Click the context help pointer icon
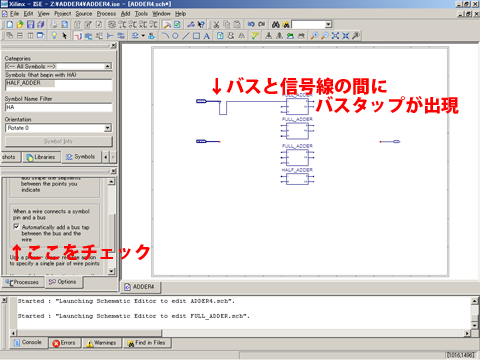The height and width of the screenshot is (360, 480). tap(201, 24)
